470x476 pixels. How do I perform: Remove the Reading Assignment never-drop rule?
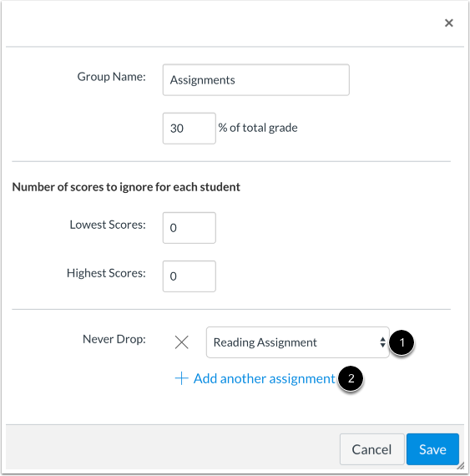182,342
